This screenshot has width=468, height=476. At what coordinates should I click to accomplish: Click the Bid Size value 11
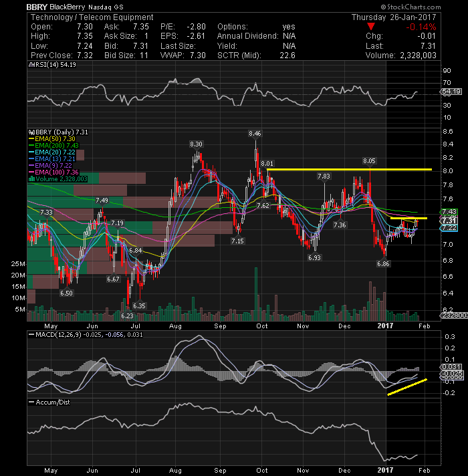[144, 55]
